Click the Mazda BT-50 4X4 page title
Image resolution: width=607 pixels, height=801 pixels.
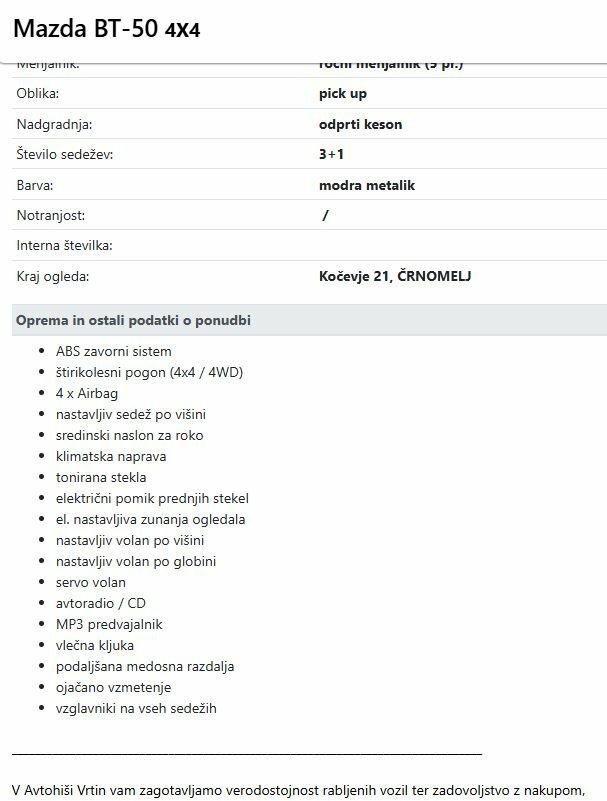[x=107, y=29]
